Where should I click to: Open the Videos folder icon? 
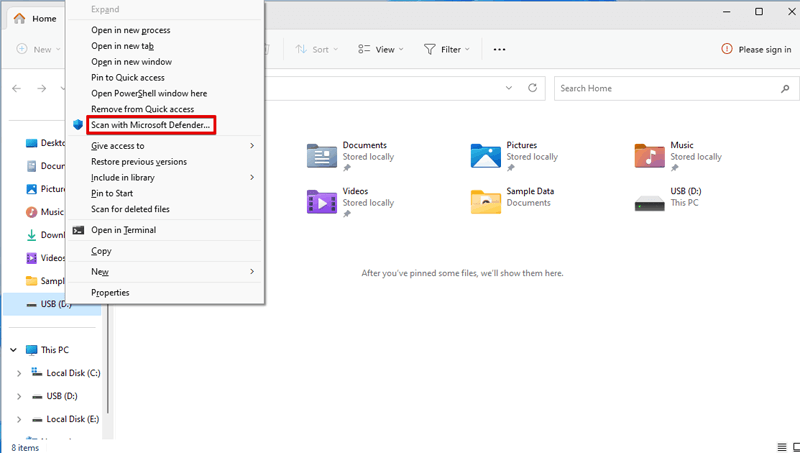pos(322,201)
